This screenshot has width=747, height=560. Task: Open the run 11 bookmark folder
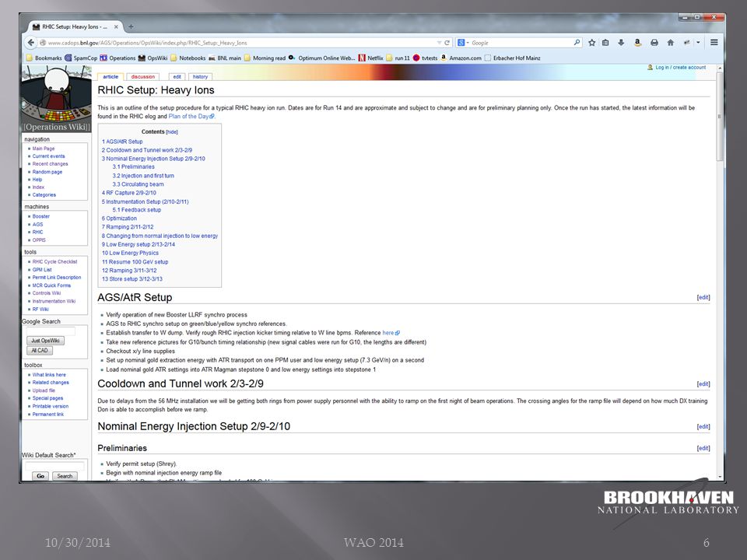398,58
